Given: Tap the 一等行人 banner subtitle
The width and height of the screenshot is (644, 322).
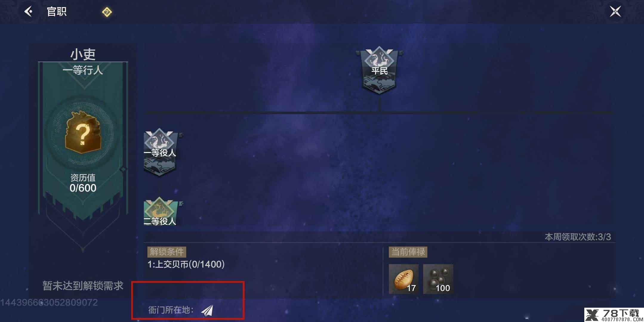Looking at the screenshot, I should [83, 70].
